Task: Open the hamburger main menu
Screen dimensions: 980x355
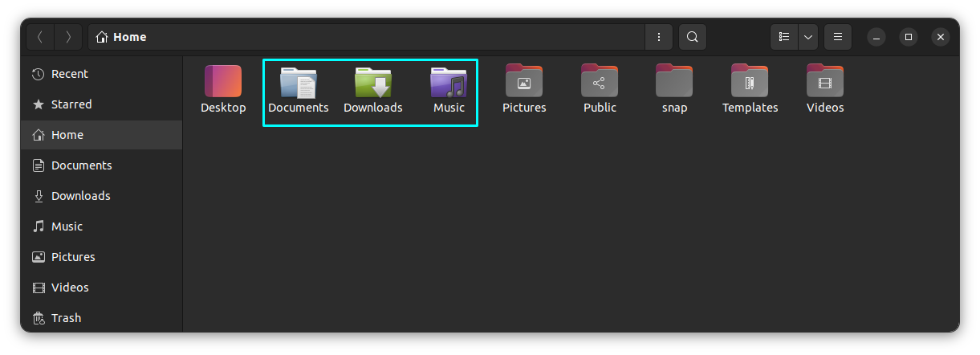Action: 837,37
